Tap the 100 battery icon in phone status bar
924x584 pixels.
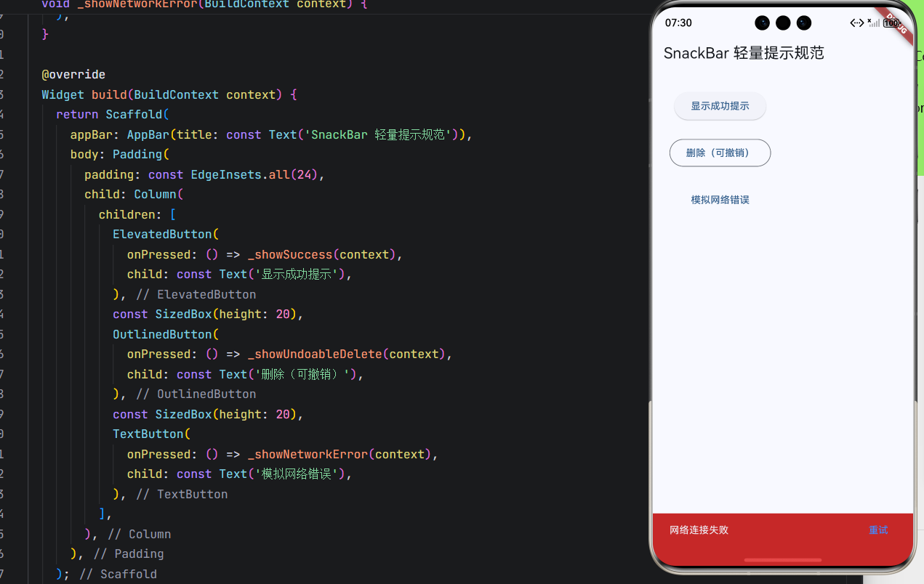(892, 23)
